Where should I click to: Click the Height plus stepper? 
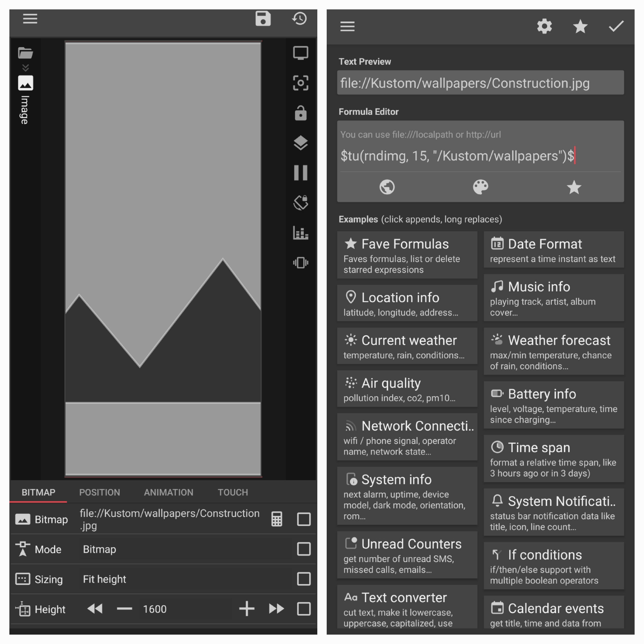click(247, 609)
